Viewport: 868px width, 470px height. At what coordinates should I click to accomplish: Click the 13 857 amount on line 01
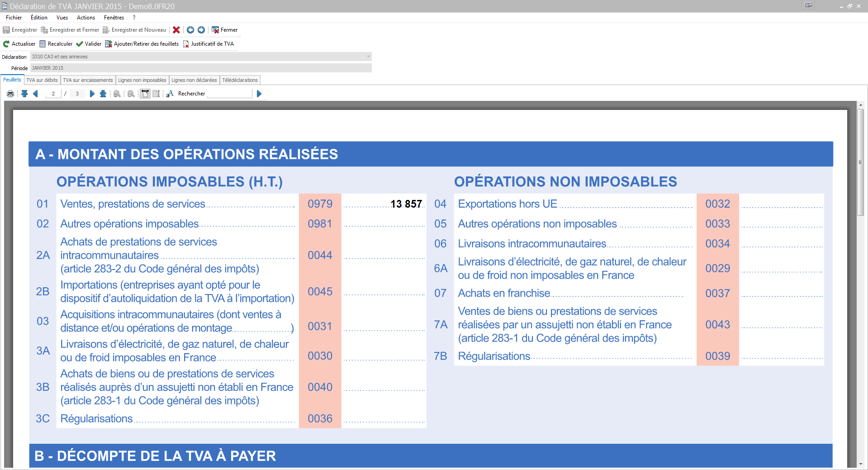[406, 204]
